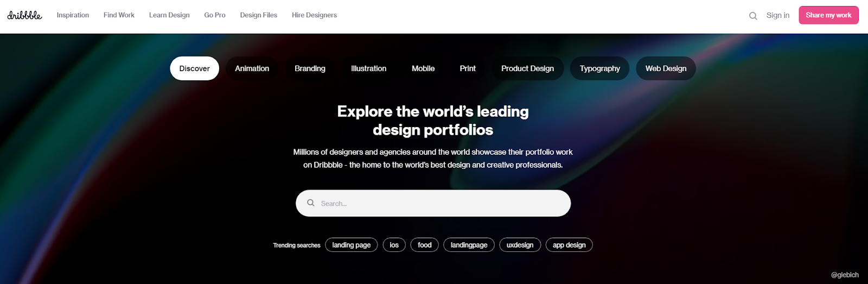Choose trending search landingpage
The width and height of the screenshot is (868, 284).
[x=469, y=245]
